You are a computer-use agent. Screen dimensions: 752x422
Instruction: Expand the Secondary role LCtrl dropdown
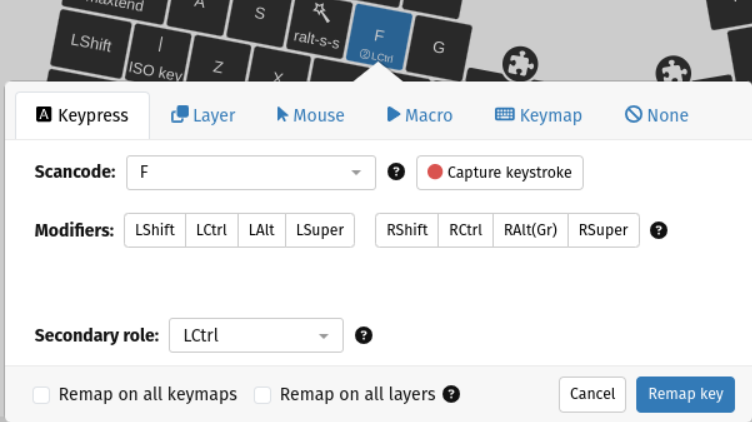coord(256,335)
